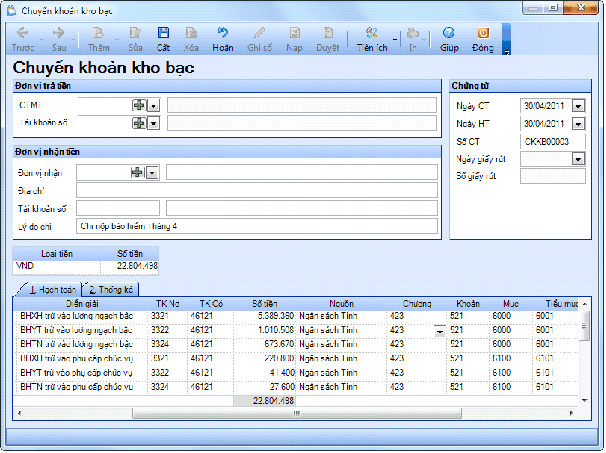
Task: Open help with Giúp
Action: coord(449,39)
